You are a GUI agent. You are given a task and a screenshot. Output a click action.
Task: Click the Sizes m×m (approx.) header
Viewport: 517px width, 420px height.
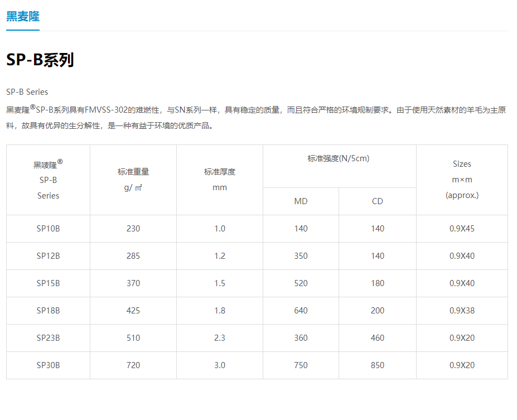462,180
